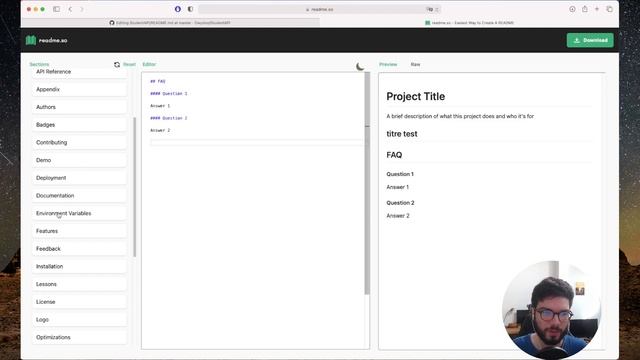Download the README file
Screen dimensions: 640x360
pos(590,40)
